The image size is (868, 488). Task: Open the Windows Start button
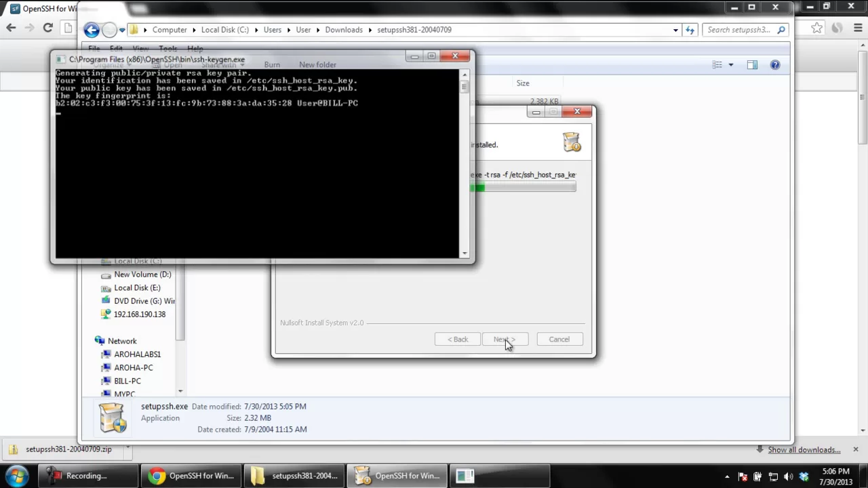18,475
